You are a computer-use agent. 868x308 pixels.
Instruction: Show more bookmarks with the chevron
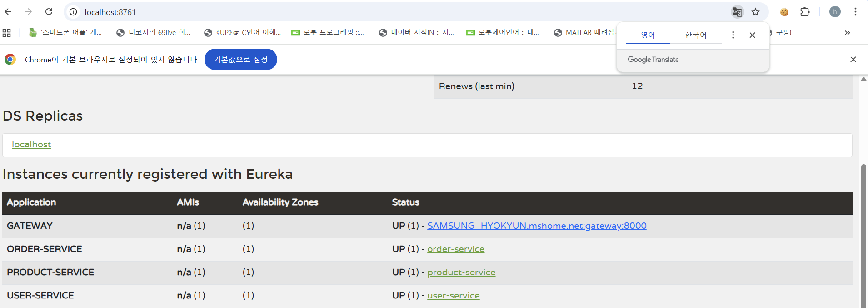[847, 33]
